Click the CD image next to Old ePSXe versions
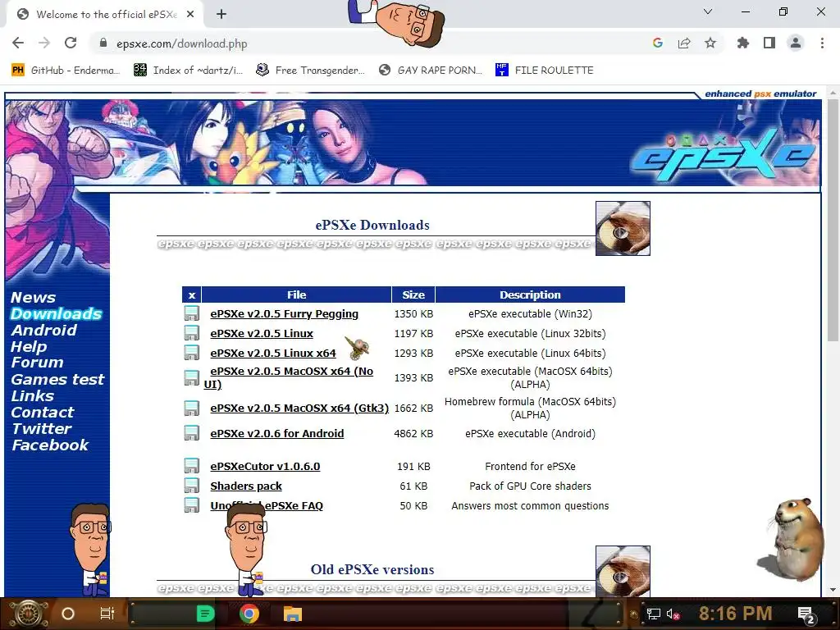Image resolution: width=840 pixels, height=630 pixels. point(623,571)
